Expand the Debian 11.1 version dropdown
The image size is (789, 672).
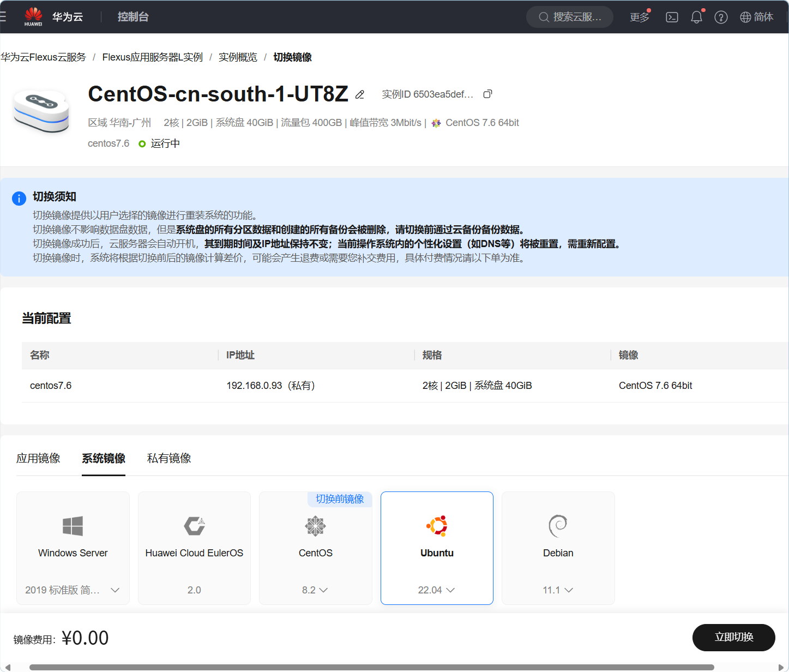569,590
